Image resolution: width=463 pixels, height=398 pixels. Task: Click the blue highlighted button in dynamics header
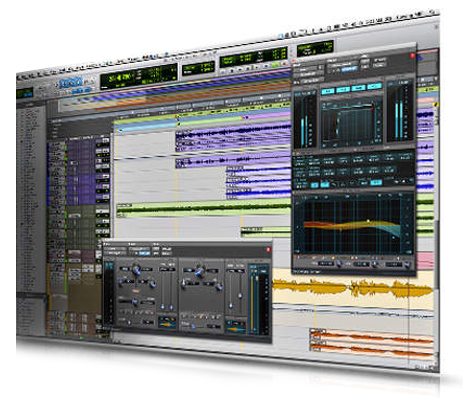(144, 254)
